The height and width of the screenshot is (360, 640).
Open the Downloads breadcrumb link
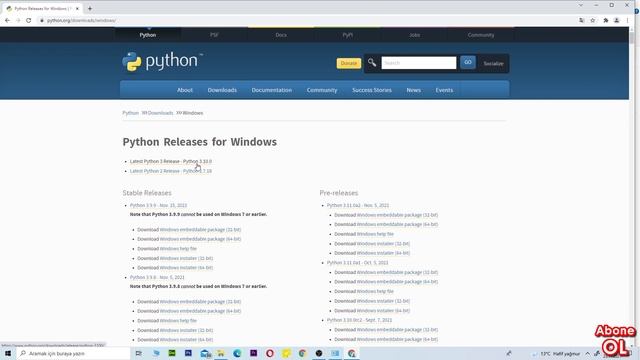click(160, 113)
